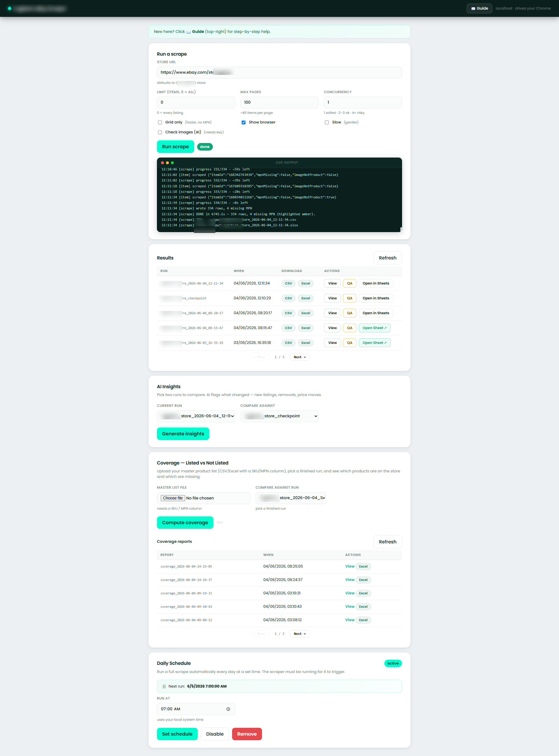
Task: Download Excel for the 08:20:17 run
Action: pyautogui.click(x=305, y=313)
